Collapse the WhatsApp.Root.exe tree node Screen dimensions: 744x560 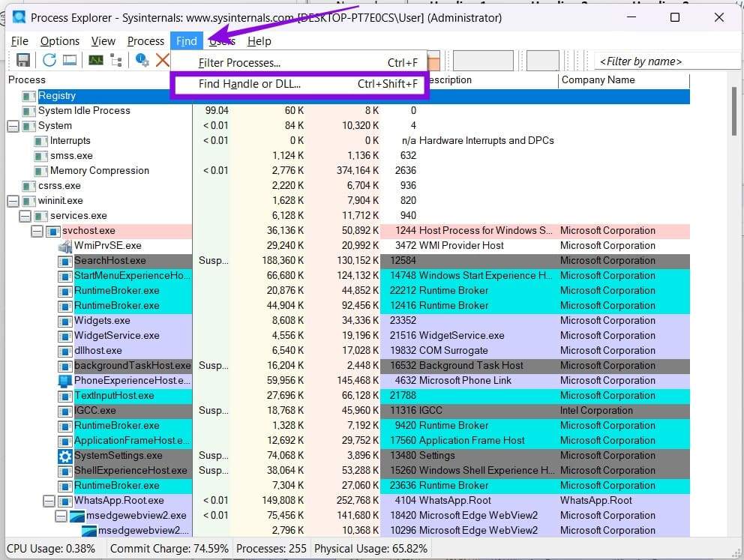pyautogui.click(x=49, y=501)
